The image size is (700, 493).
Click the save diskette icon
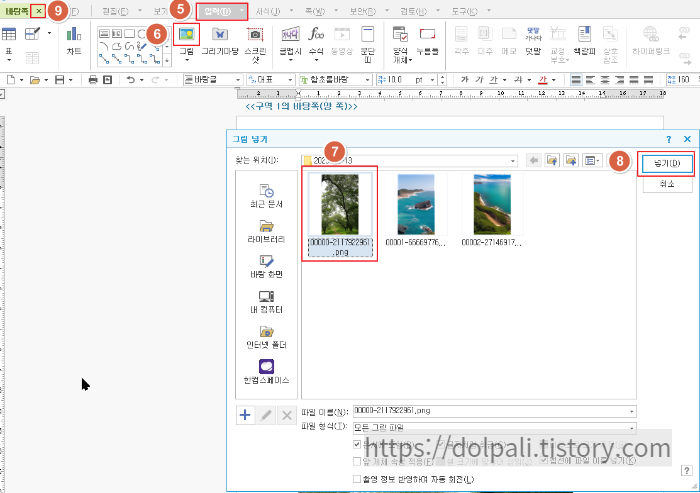coord(59,80)
